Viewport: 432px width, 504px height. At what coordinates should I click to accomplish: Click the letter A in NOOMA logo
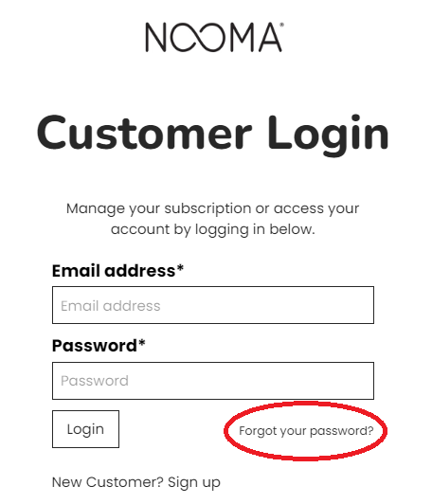271,37
